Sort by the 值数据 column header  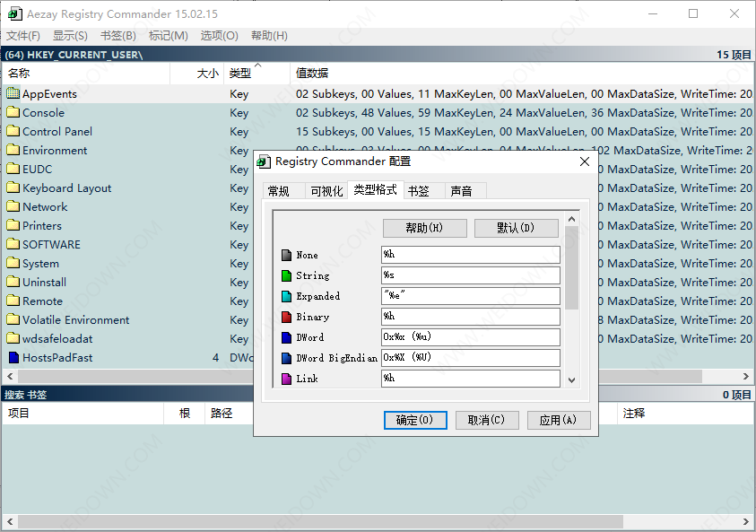(522, 74)
